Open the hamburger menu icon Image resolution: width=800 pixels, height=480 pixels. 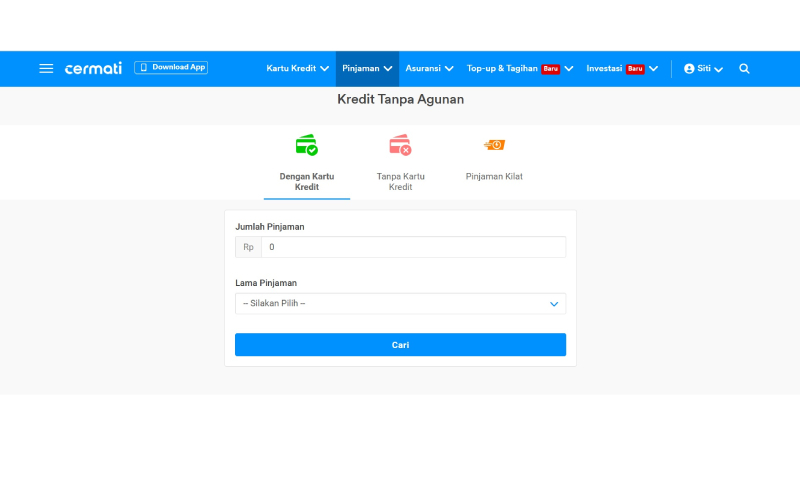pyautogui.click(x=46, y=68)
